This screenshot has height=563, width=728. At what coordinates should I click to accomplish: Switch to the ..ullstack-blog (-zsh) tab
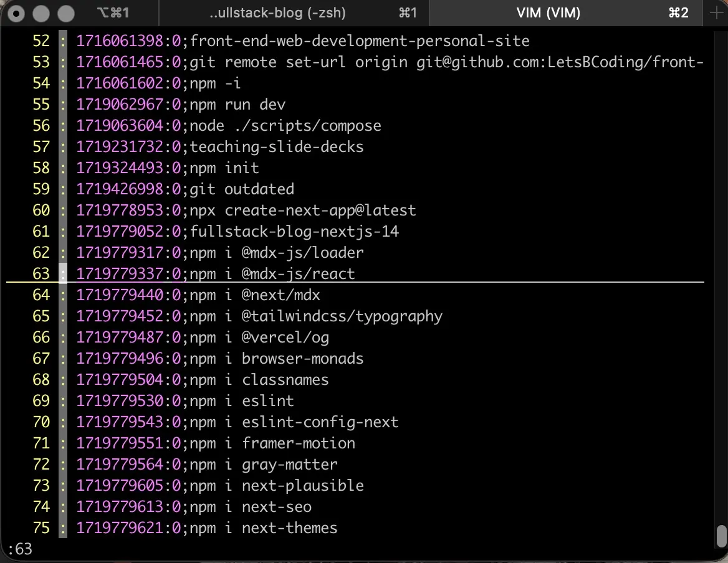pyautogui.click(x=294, y=13)
